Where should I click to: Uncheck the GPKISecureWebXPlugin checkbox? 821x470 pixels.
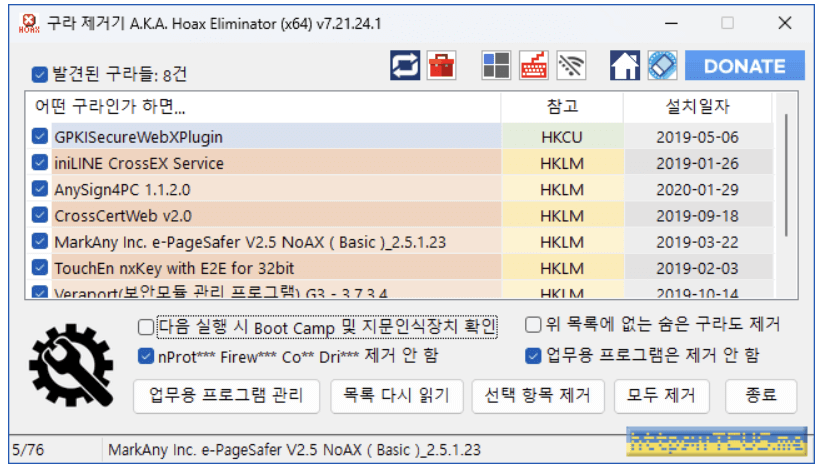pyautogui.click(x=39, y=136)
